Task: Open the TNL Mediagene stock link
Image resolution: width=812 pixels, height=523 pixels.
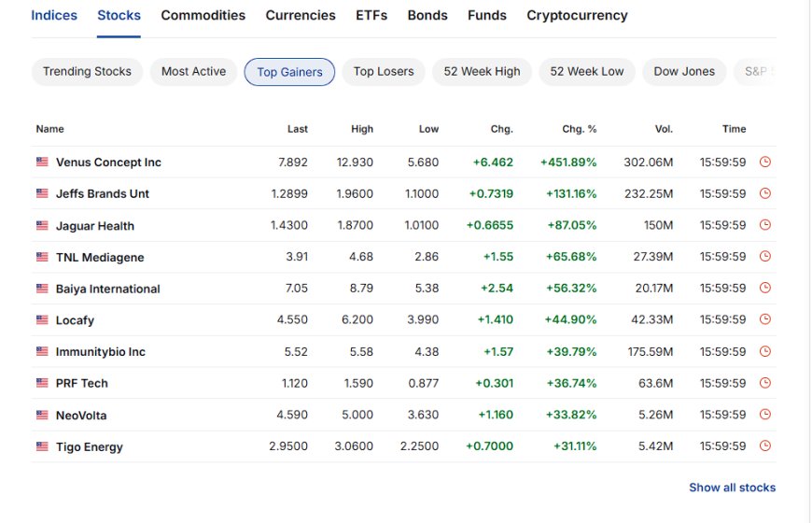Action: (x=100, y=258)
